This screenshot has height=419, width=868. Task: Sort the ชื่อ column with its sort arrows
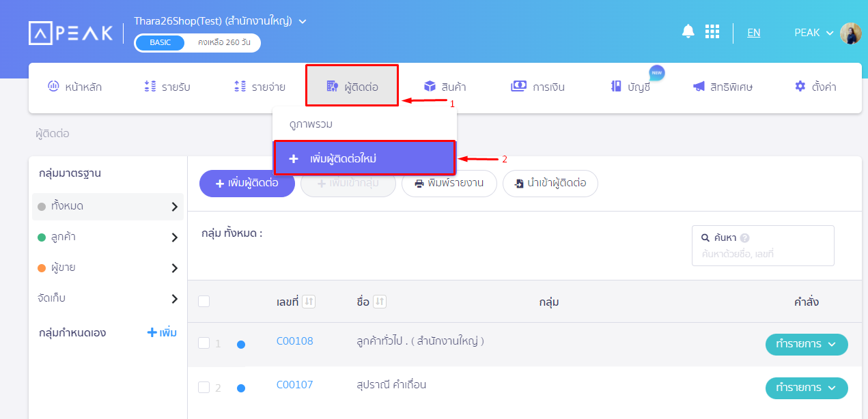379,300
